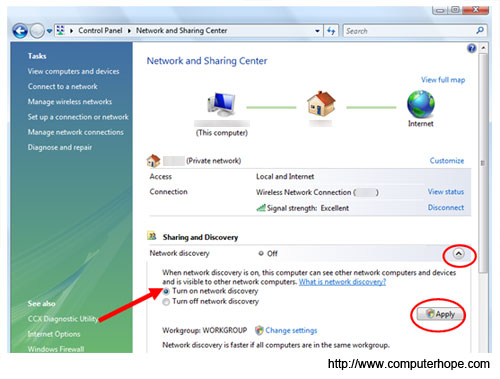Click the house network icon in map
Viewport: 500px width, 379px height.
tap(321, 103)
